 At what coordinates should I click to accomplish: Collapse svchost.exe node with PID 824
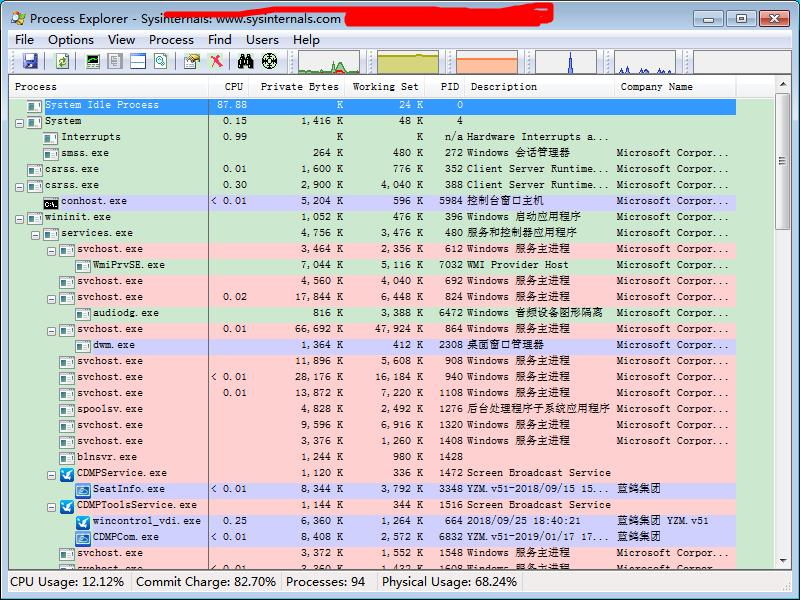click(52, 299)
